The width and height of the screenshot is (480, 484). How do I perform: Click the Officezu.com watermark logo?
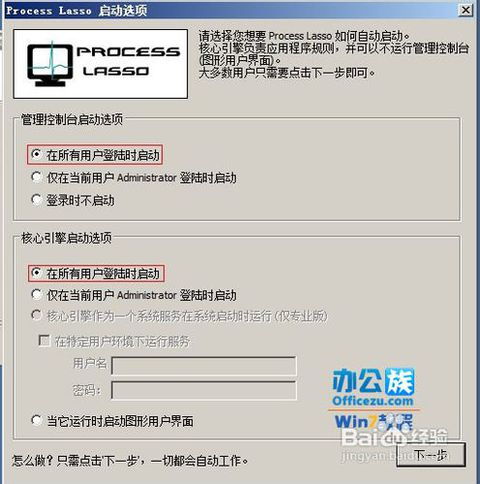[x=373, y=387]
